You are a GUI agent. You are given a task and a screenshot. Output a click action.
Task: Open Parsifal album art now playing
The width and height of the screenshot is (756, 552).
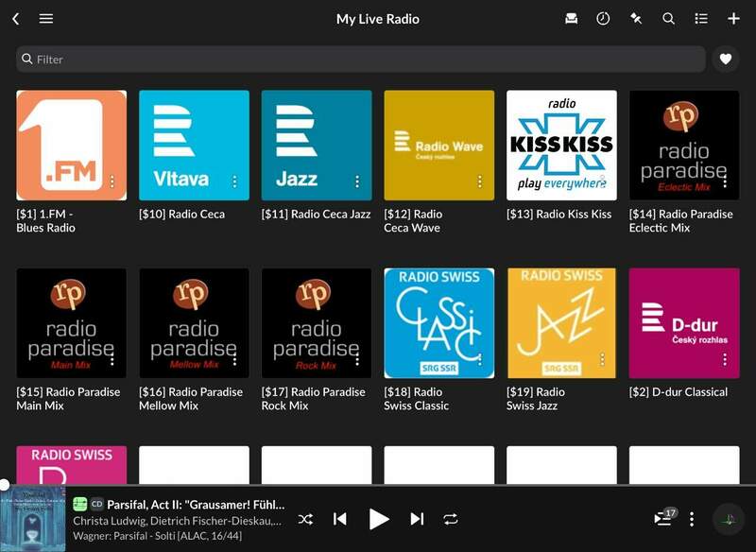(33, 519)
